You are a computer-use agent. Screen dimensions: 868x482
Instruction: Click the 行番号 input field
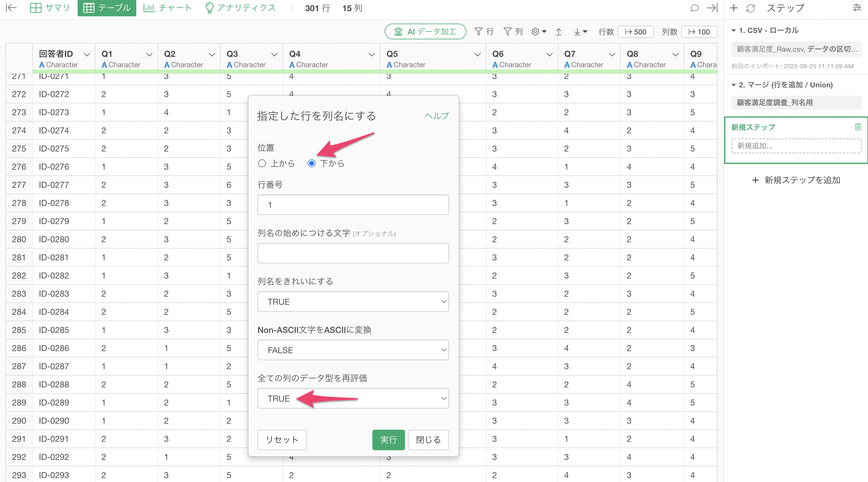pos(353,205)
